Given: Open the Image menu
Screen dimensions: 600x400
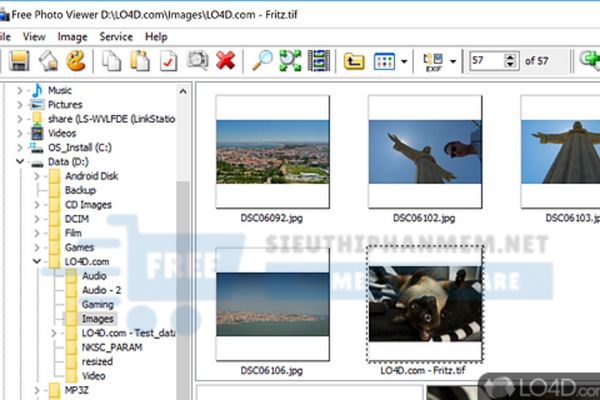Looking at the screenshot, I should [72, 37].
